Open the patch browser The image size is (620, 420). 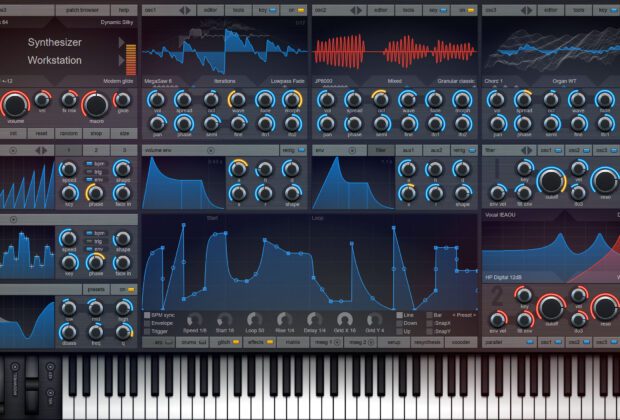click(82, 10)
